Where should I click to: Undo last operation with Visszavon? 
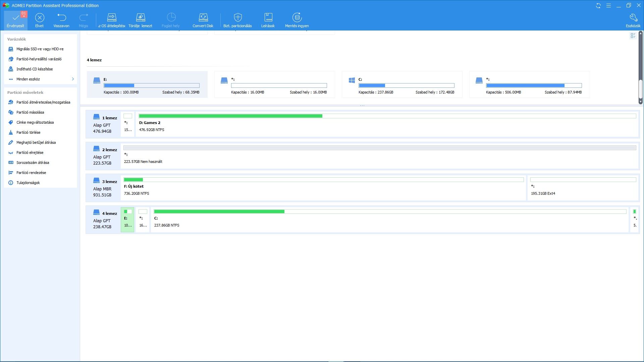pyautogui.click(x=61, y=20)
